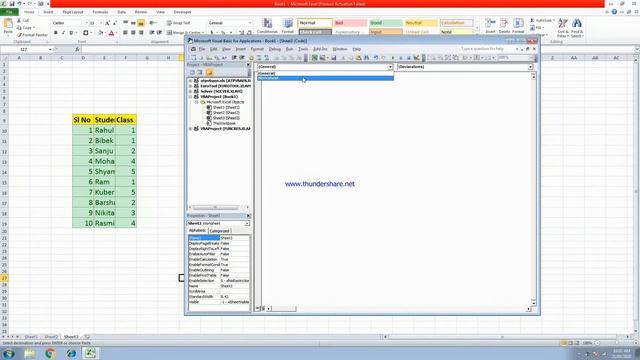Click the Find & Select binoculars icon

(x=577, y=24)
